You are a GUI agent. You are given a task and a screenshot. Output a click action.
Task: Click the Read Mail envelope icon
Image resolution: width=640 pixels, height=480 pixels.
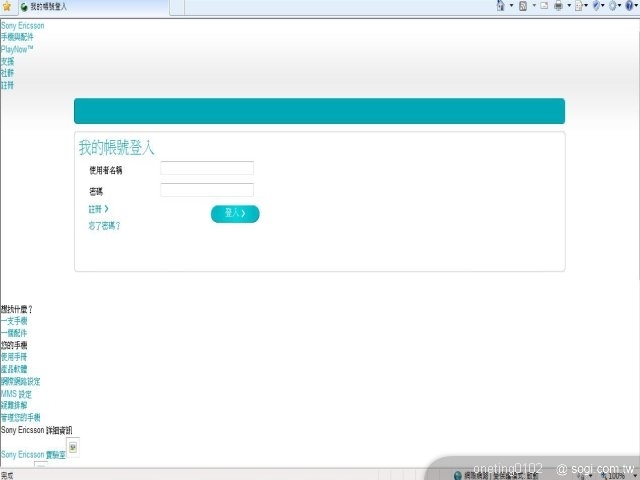544,6
